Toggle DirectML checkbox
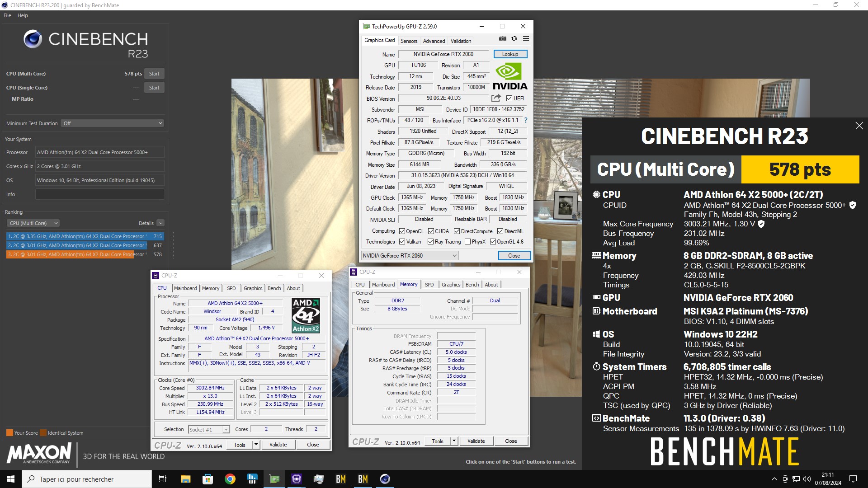Image resolution: width=868 pixels, height=488 pixels. pos(500,231)
